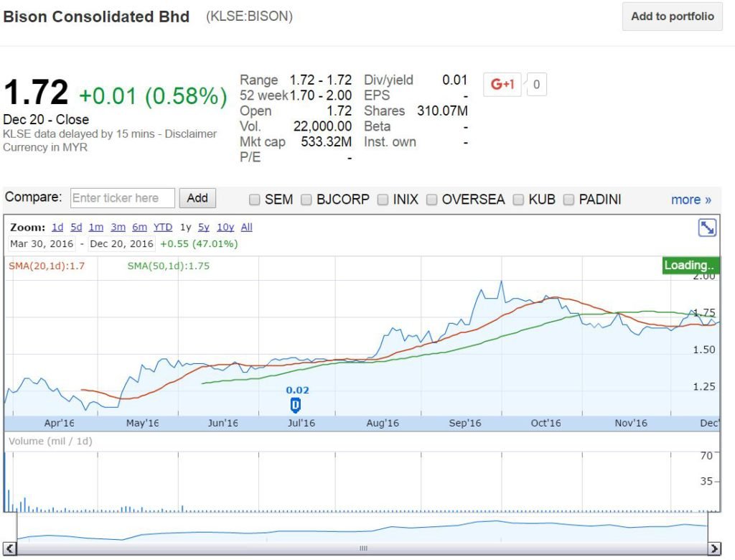The image size is (735, 560).
Task: Click the Bison Consolidated Bhd title
Action: coord(96,17)
